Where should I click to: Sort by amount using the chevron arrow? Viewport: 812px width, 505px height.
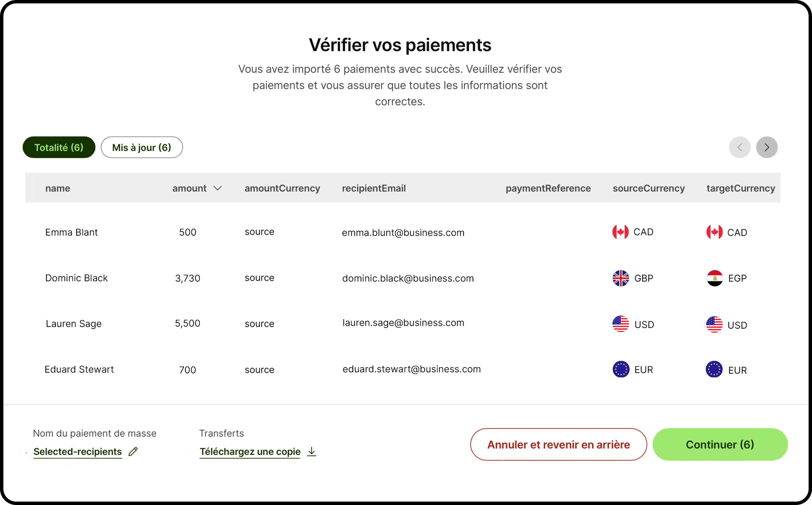click(x=218, y=188)
